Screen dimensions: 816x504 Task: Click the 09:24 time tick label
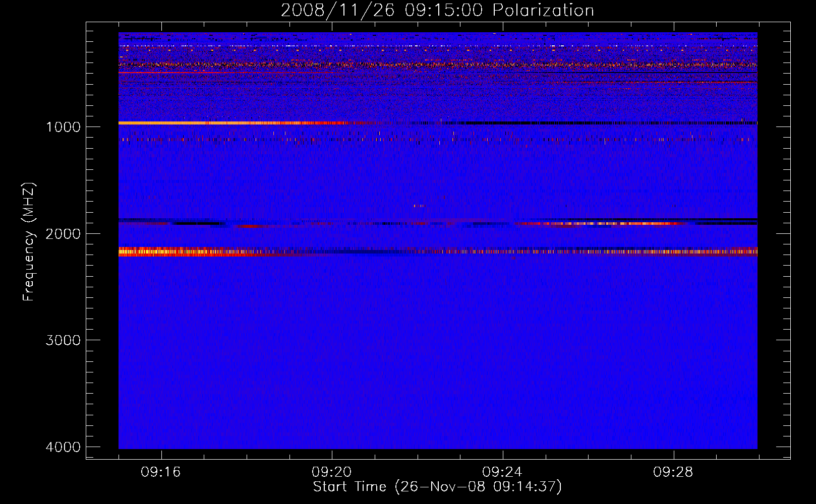click(x=502, y=472)
